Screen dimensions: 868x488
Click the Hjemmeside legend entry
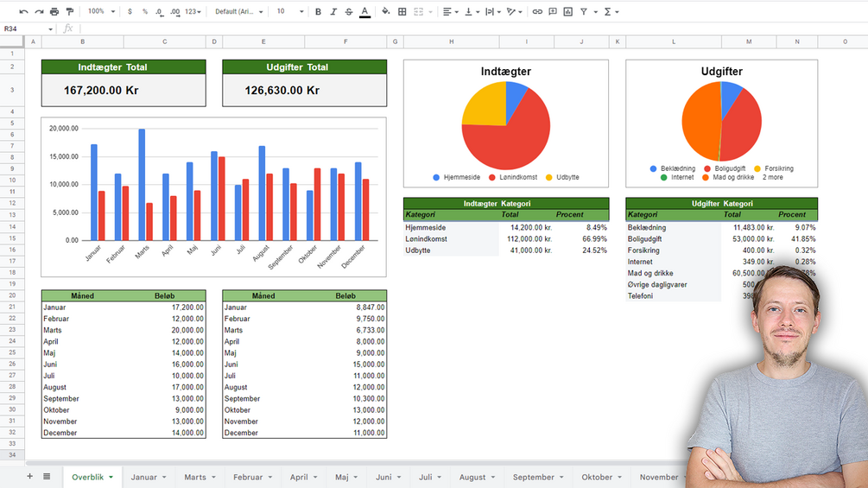point(457,177)
